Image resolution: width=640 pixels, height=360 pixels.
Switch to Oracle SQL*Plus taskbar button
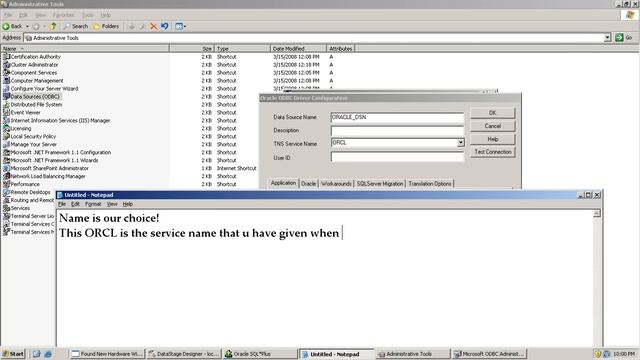coord(260,354)
